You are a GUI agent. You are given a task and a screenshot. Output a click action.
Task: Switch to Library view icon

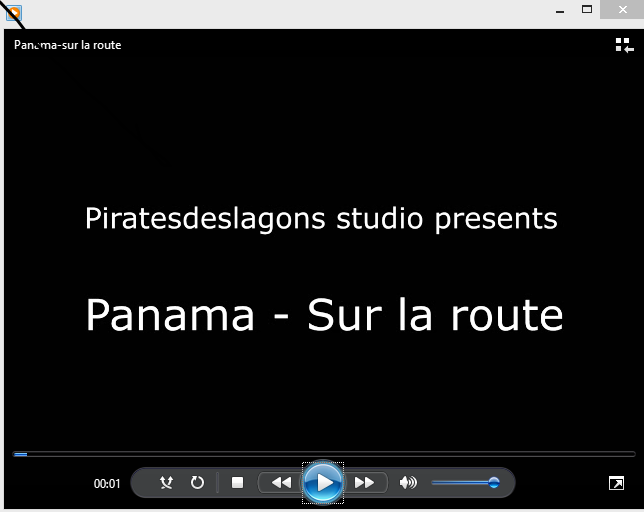point(623,45)
